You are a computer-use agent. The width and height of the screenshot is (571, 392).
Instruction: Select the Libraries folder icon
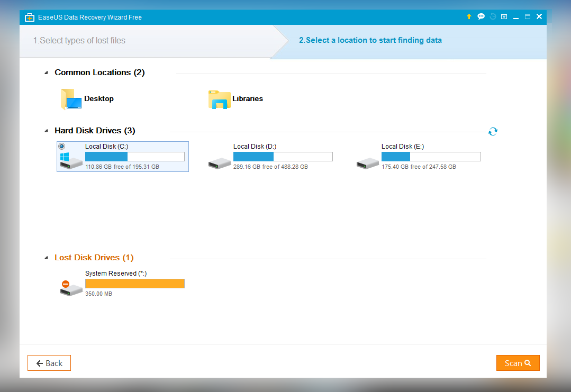(219, 99)
